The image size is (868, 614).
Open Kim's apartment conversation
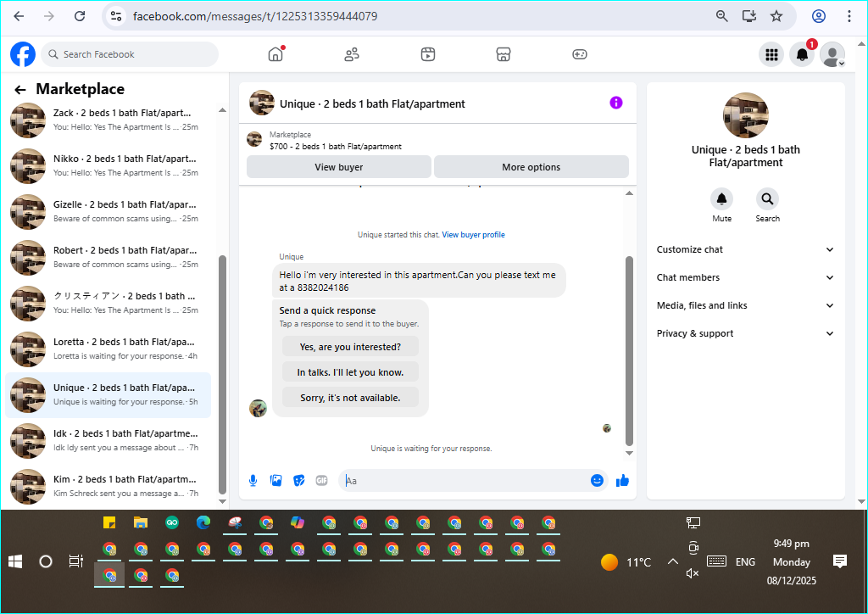click(108, 487)
